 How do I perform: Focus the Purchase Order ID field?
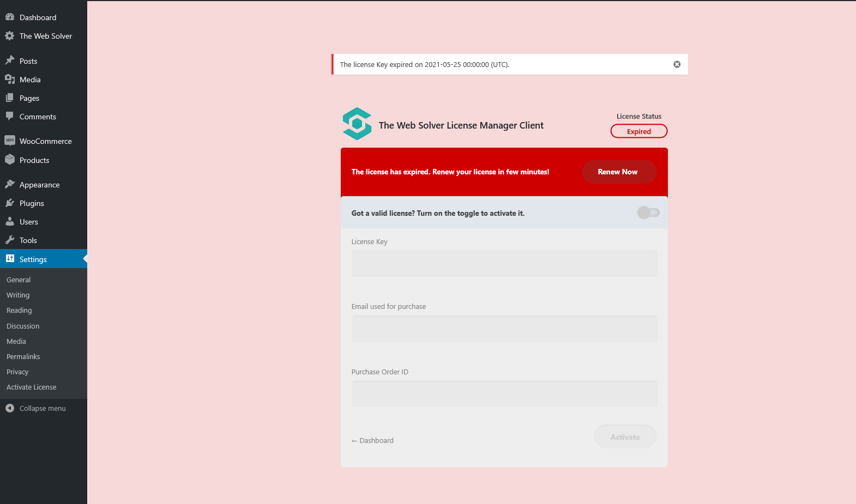pos(504,393)
